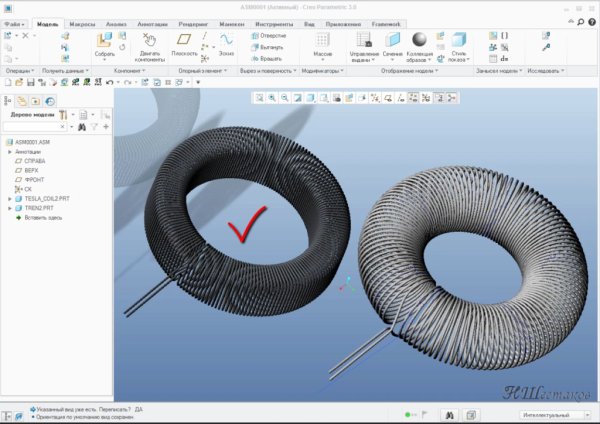
Task: Click Save disk icon in quick toolbar
Action: (x=31, y=82)
